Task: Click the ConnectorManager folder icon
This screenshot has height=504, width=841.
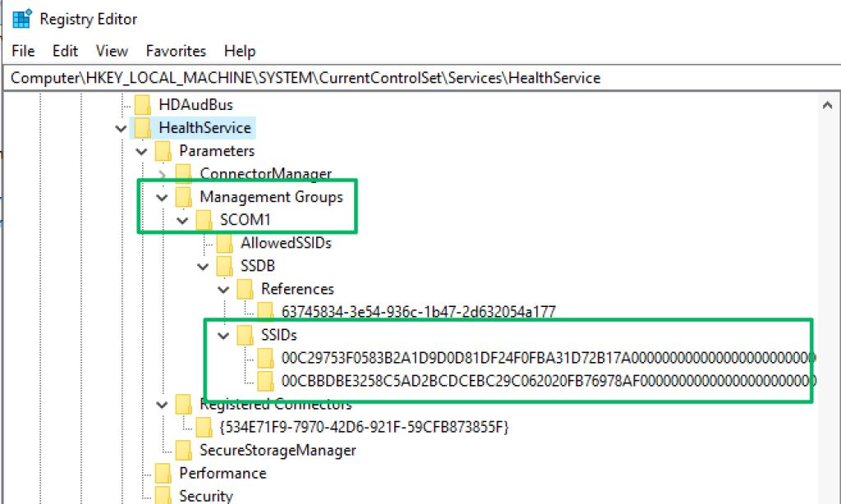Action: click(x=184, y=174)
